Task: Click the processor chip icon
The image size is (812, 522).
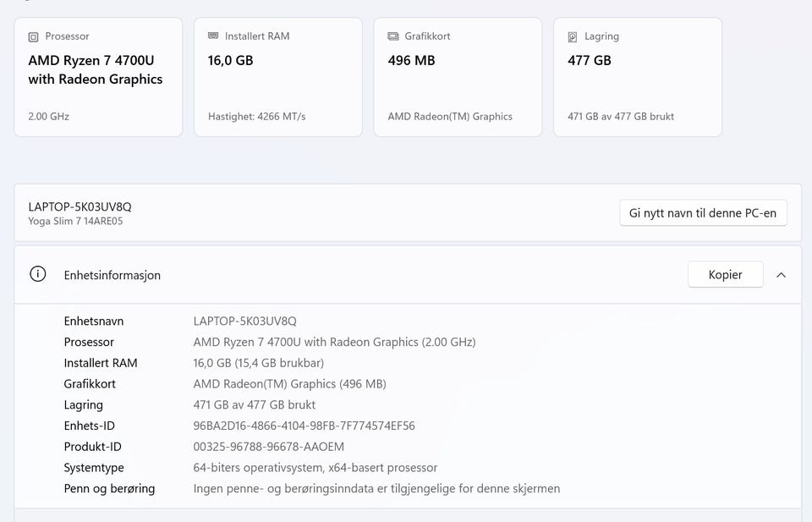Action: (x=33, y=36)
